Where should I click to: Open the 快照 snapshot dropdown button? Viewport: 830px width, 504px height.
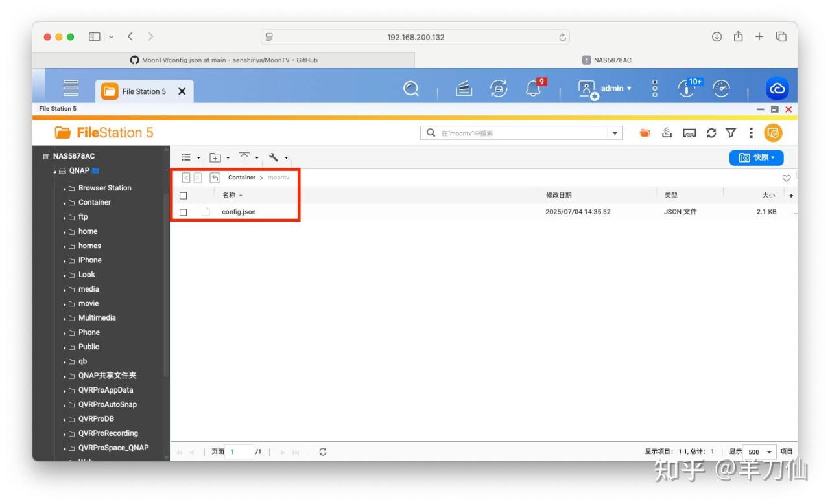pyautogui.click(x=756, y=157)
